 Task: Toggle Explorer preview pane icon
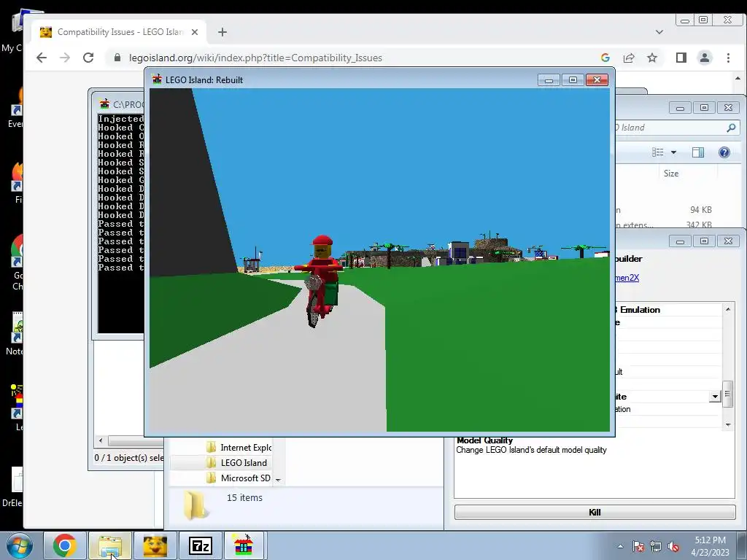[698, 152]
